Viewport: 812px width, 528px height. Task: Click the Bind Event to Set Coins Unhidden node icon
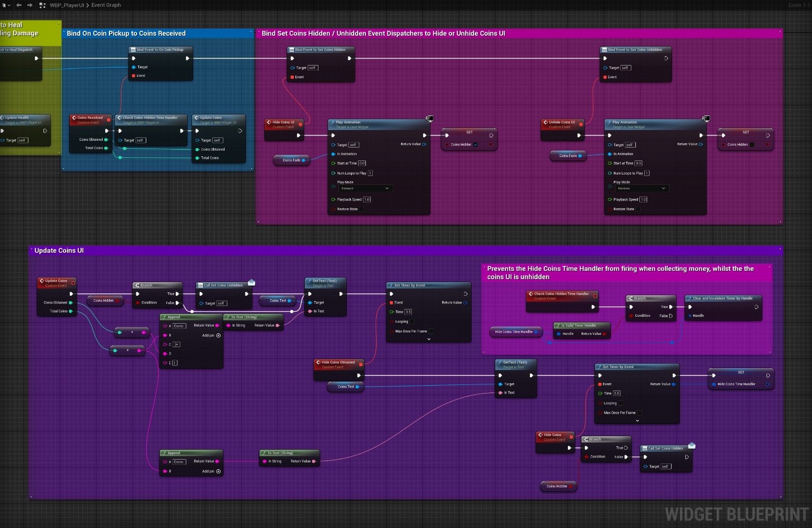[604, 49]
